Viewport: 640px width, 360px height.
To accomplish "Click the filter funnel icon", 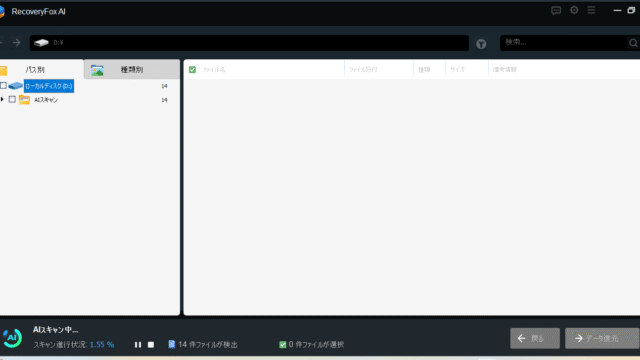I will click(x=481, y=44).
